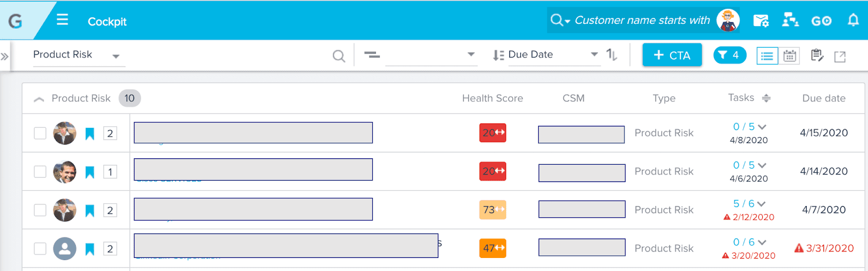Select the checkbox for the 4/14/2020 row

pyautogui.click(x=40, y=171)
